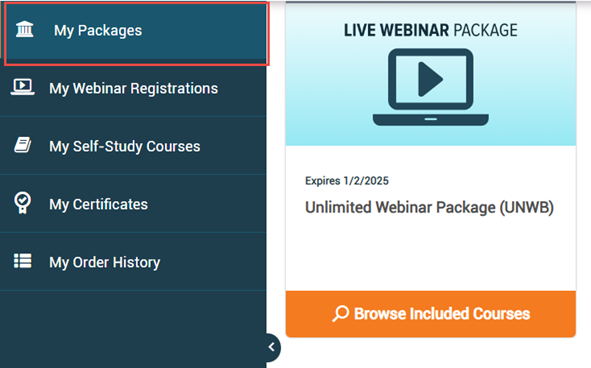Click the laptop icon beside My Webinar Registrations
This screenshot has height=368, width=591.
click(x=23, y=87)
